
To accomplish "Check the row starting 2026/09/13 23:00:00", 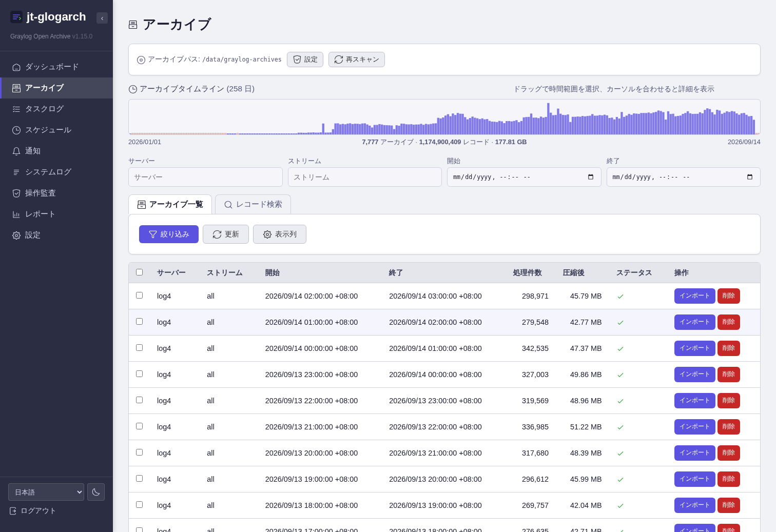I will tap(139, 374).
